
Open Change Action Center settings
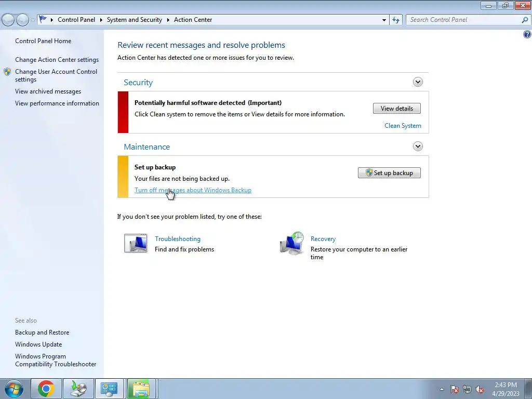coord(57,60)
